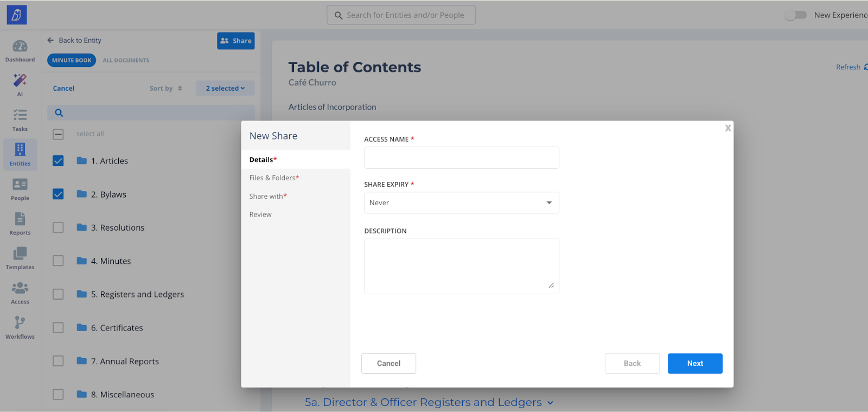Go to the Tasks checklist icon
Image resolution: width=868 pixels, height=412 pixels.
[20, 115]
